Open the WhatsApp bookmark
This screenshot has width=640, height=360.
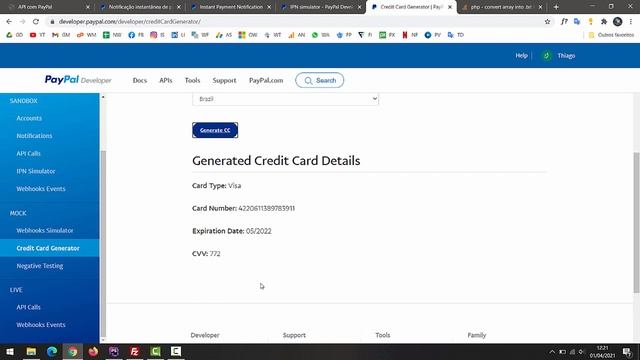coord(320,35)
